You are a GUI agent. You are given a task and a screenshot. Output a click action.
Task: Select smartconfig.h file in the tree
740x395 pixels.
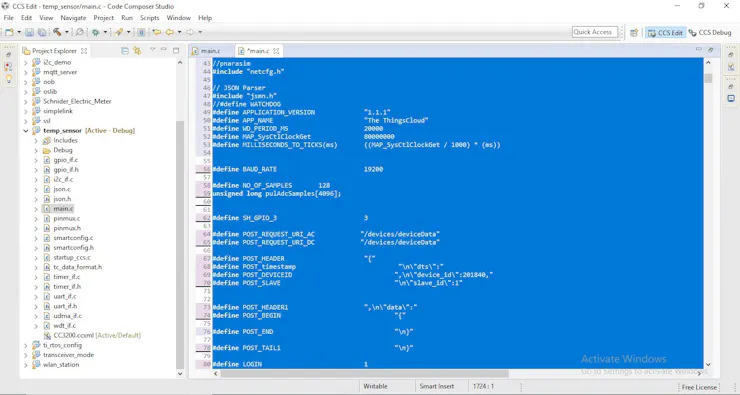pos(73,247)
